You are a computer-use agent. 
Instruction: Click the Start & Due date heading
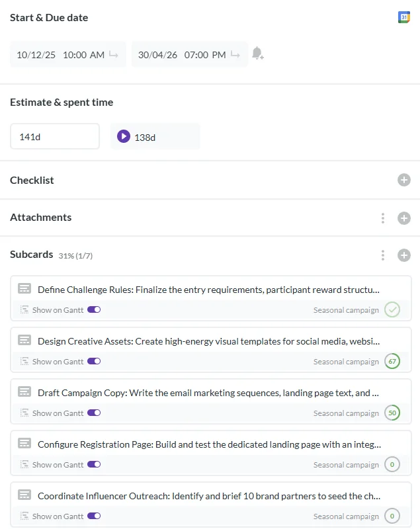click(x=49, y=18)
